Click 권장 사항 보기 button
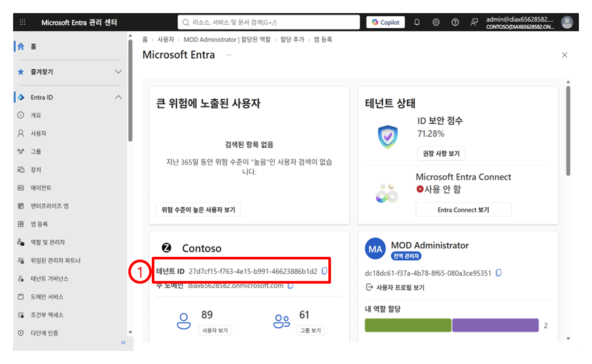The height and width of the screenshot is (364, 592). 441,154
